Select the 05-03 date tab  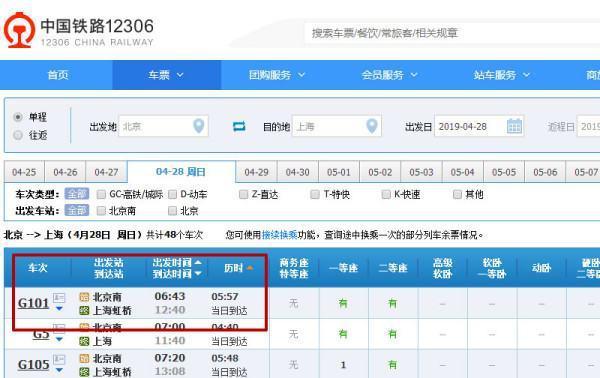(421, 172)
